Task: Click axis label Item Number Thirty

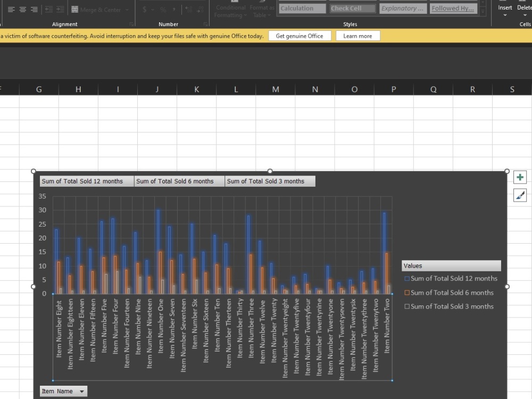Action: 240,328
